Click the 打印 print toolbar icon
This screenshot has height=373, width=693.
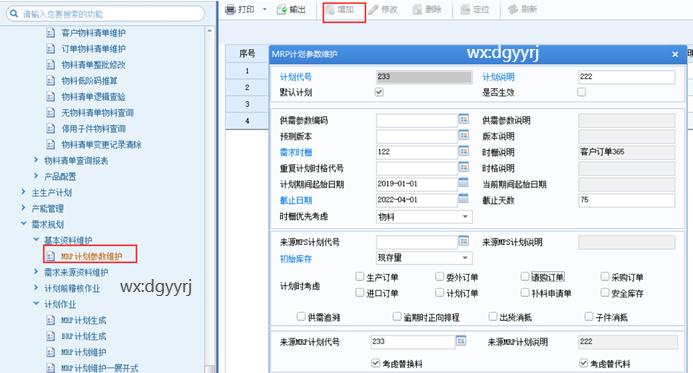(x=230, y=10)
